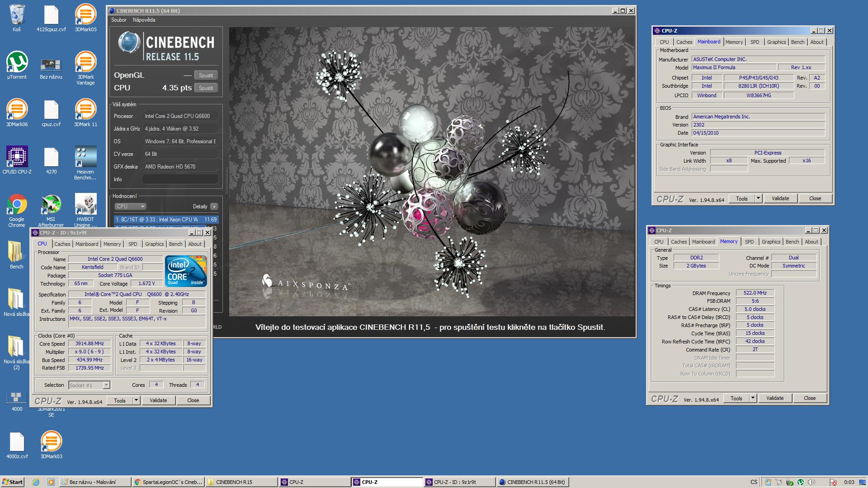868x488 pixels.
Task: Launch the 3DMark Vantage shortcut
Action: click(x=85, y=68)
